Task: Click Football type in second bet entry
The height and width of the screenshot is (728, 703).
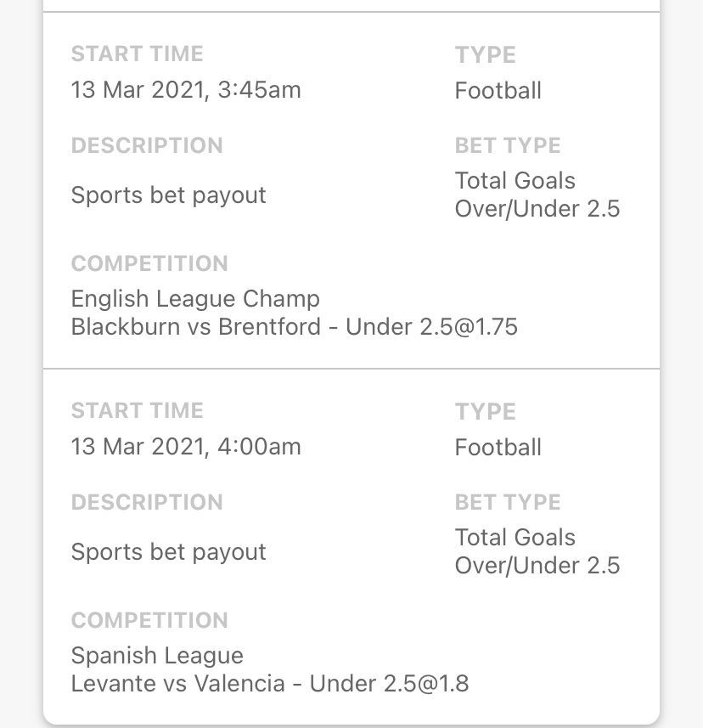Action: (x=498, y=448)
